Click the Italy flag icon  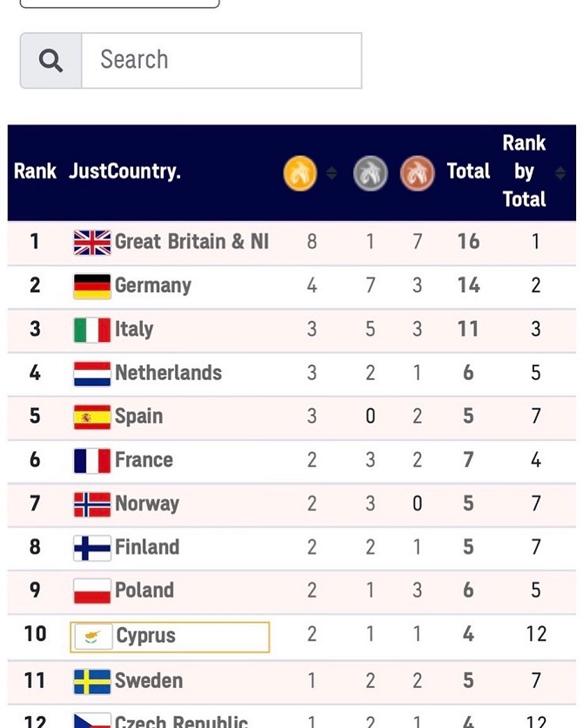[92, 330]
